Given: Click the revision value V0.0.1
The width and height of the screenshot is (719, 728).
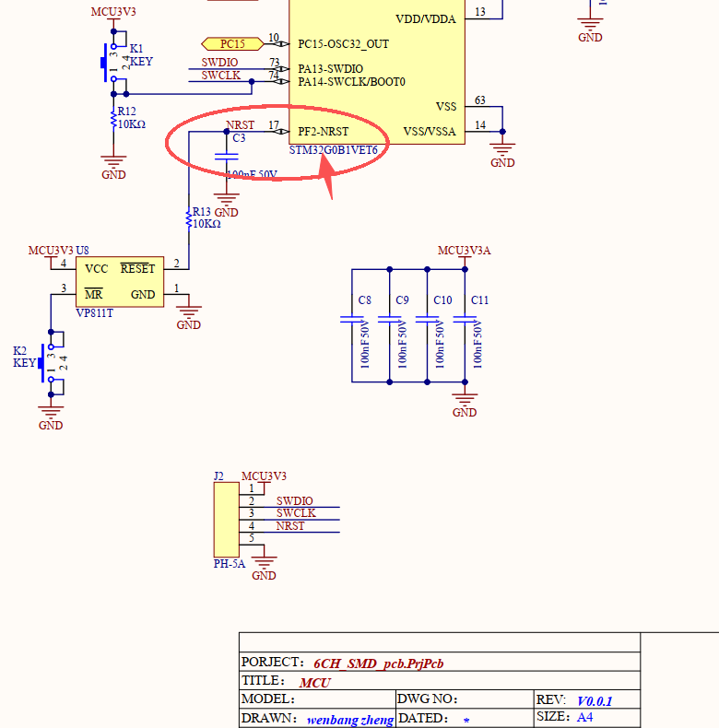Looking at the screenshot, I should [x=595, y=701].
